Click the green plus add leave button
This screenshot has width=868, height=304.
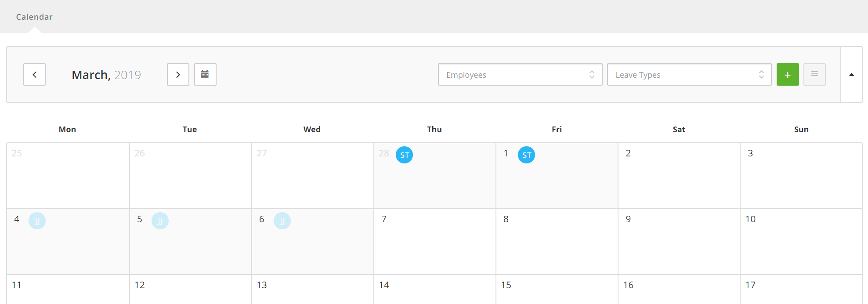(788, 75)
